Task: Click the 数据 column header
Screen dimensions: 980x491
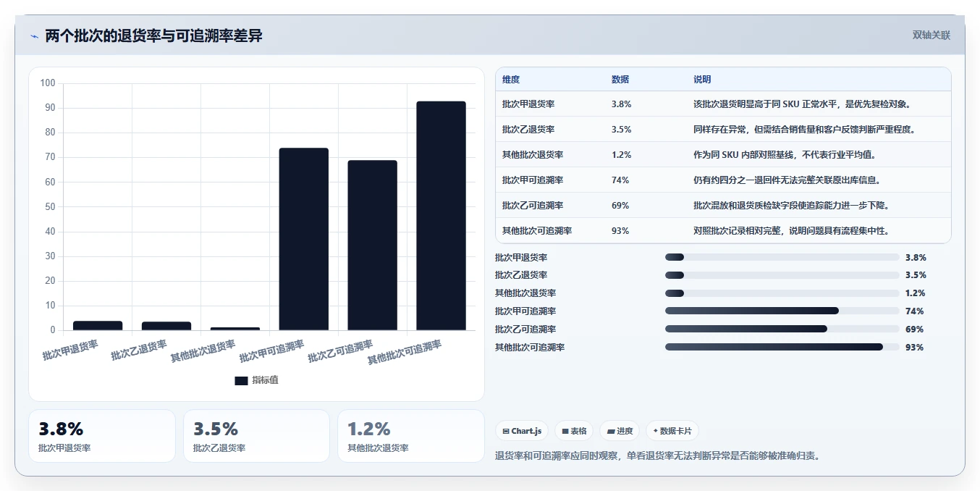Action: point(620,80)
